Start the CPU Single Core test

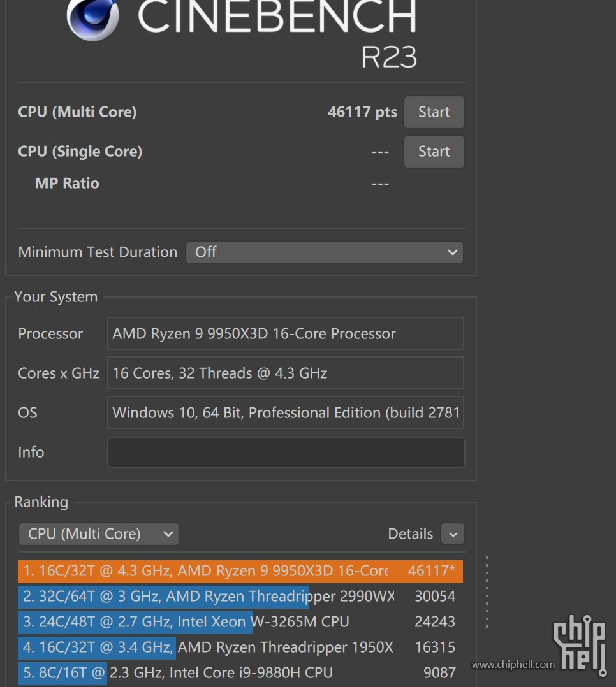click(x=434, y=152)
